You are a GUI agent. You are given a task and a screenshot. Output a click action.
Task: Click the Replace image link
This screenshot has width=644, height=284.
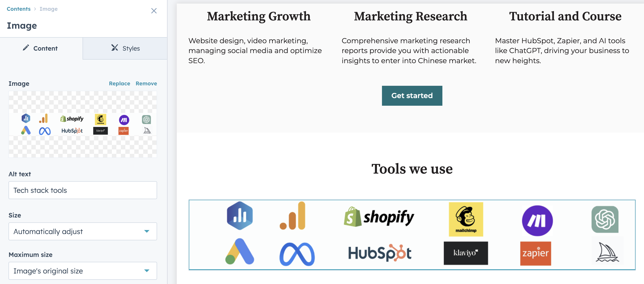tap(119, 83)
